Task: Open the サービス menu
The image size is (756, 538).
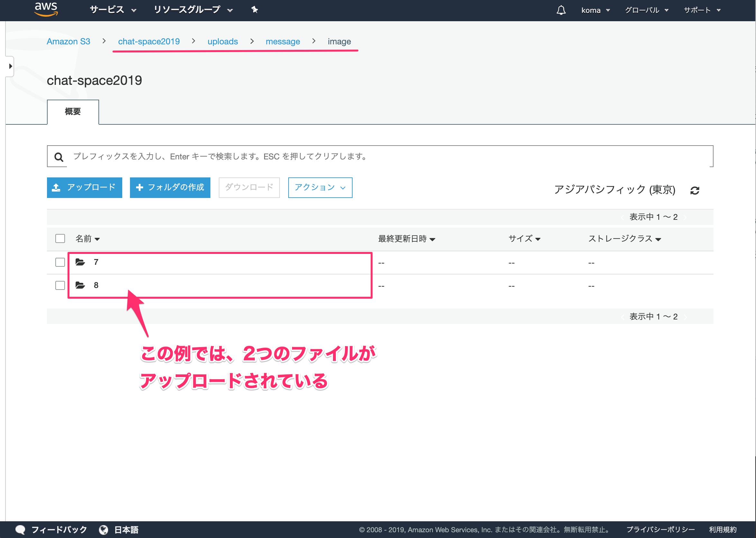Action: coord(113,10)
